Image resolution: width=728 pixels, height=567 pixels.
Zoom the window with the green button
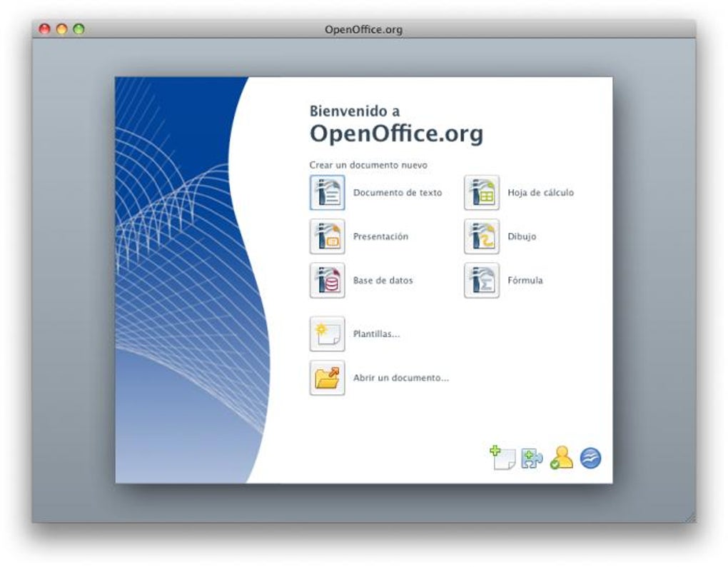pyautogui.click(x=79, y=29)
